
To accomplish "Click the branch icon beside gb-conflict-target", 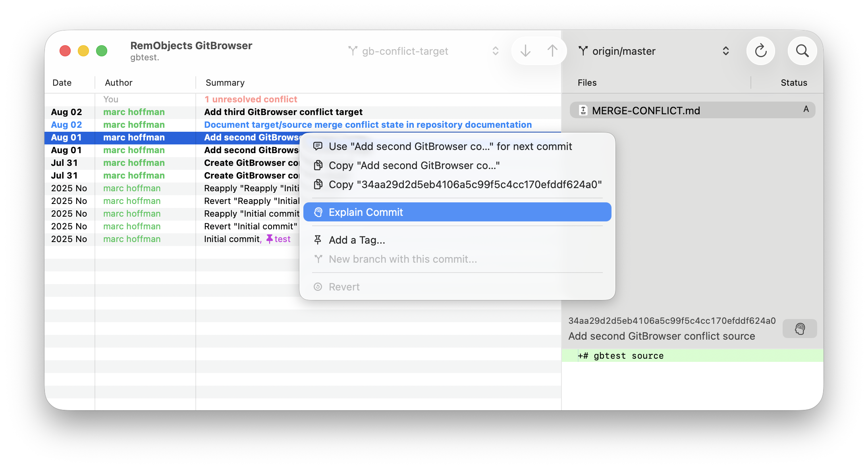I will pos(353,51).
